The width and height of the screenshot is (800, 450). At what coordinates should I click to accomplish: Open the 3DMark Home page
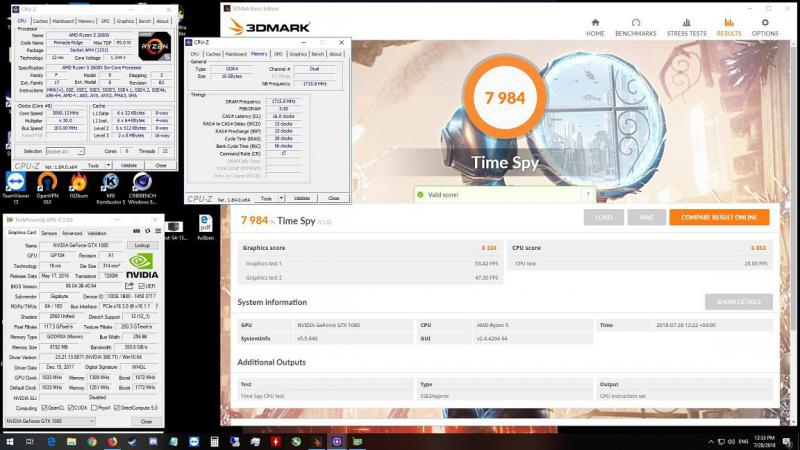pyautogui.click(x=595, y=25)
